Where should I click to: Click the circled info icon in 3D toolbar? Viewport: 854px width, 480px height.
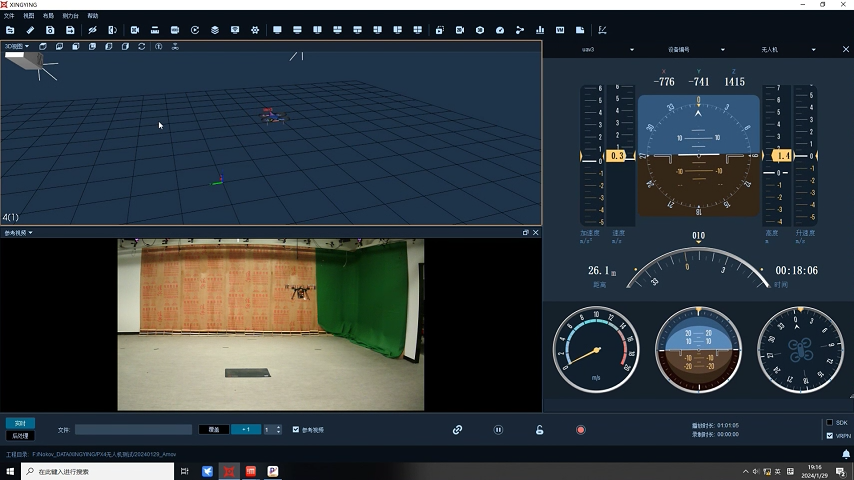[158, 46]
